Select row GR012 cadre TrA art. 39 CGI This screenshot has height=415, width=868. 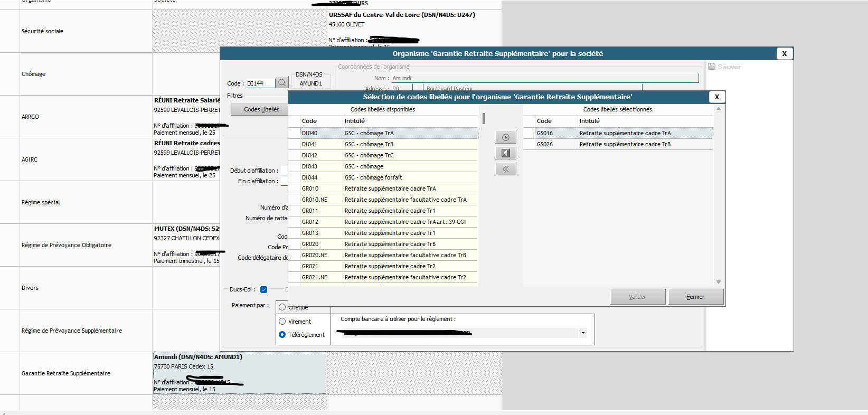(383, 222)
